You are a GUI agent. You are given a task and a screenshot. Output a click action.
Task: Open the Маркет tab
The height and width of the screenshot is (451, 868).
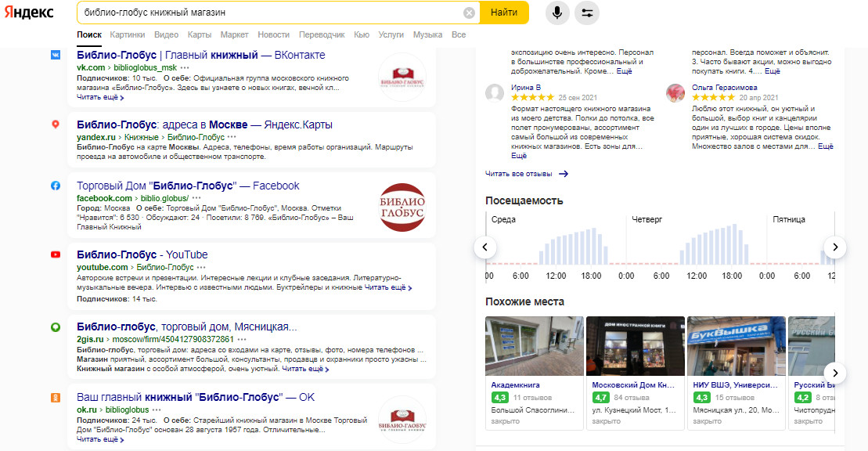pyautogui.click(x=234, y=34)
